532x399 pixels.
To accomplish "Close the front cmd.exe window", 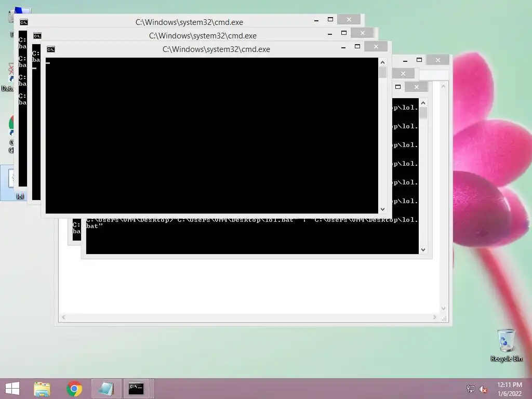I will tap(376, 46).
